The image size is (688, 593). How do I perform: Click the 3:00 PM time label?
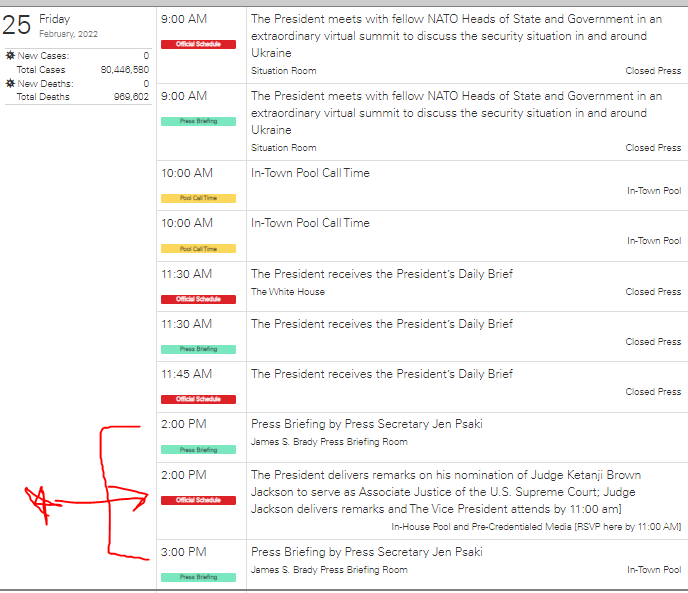[183, 552]
